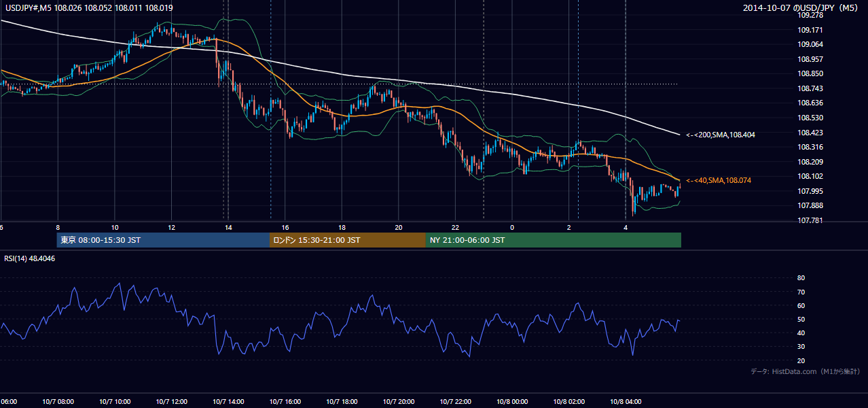
Task: Click price axis value 109.278
Action: (810, 15)
